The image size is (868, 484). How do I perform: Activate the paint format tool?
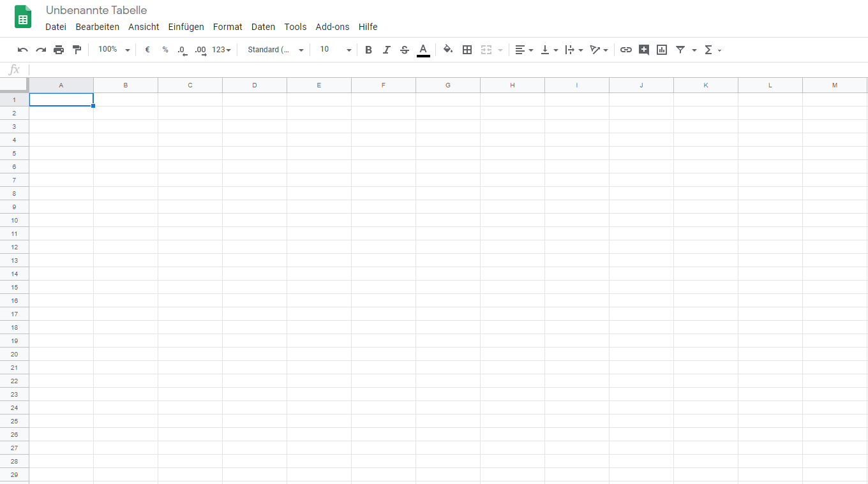pos(77,50)
